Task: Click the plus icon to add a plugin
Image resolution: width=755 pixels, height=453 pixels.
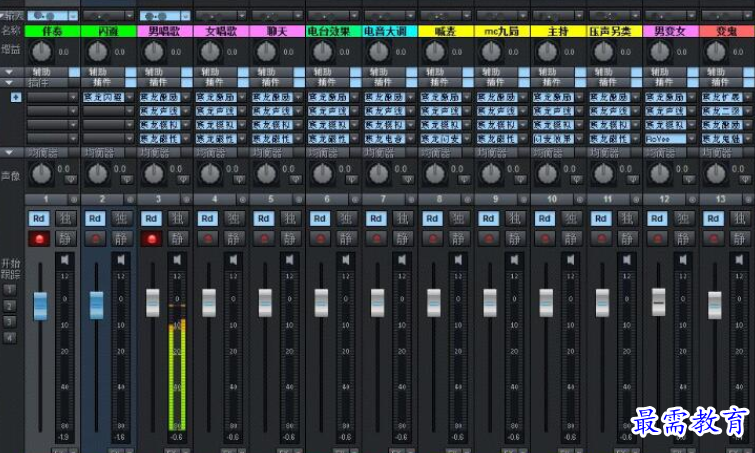Action: (x=16, y=98)
